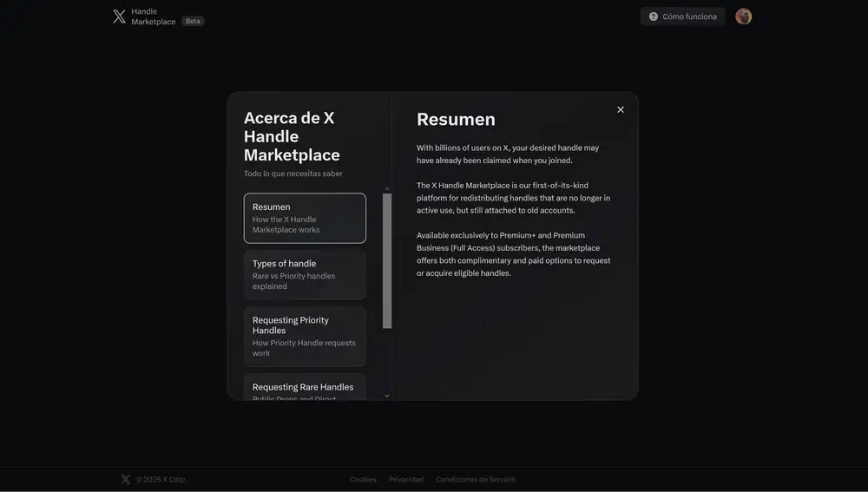Click the section list scroll down arrow

[x=387, y=396]
